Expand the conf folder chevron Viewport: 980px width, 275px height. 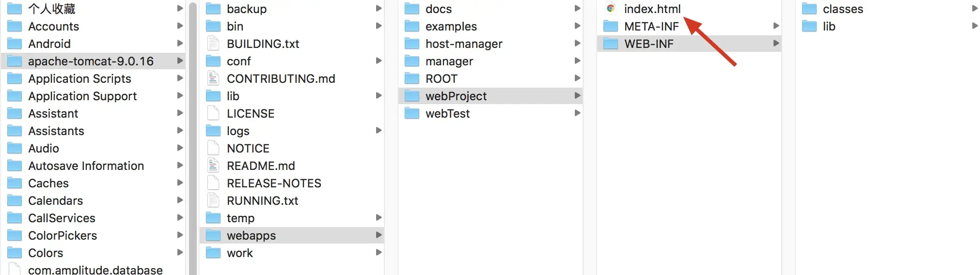coord(379,61)
